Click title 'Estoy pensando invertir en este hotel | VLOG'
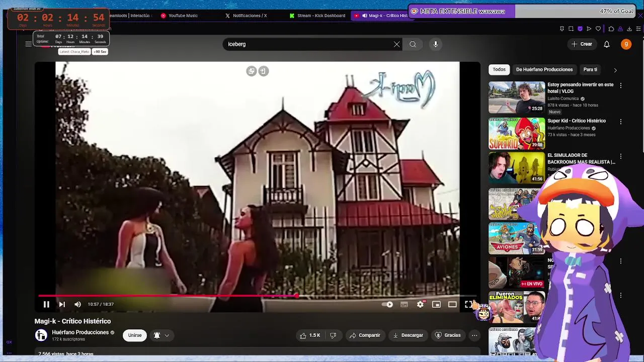This screenshot has height=362, width=644. tap(581, 88)
